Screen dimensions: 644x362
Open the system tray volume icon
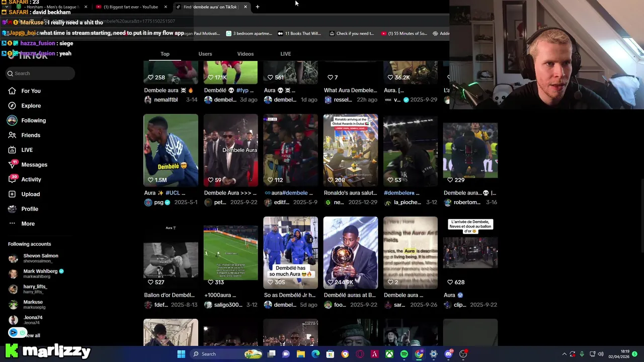(x=601, y=354)
